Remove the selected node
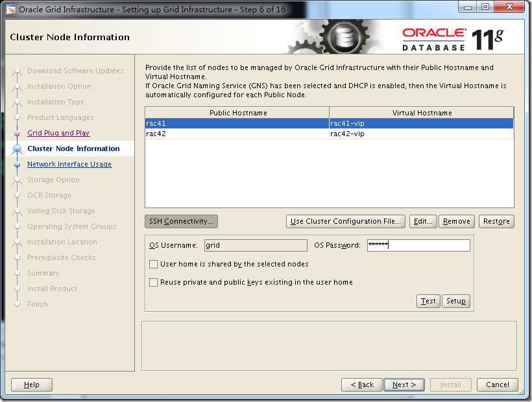The width and height of the screenshot is (532, 402). click(x=456, y=221)
